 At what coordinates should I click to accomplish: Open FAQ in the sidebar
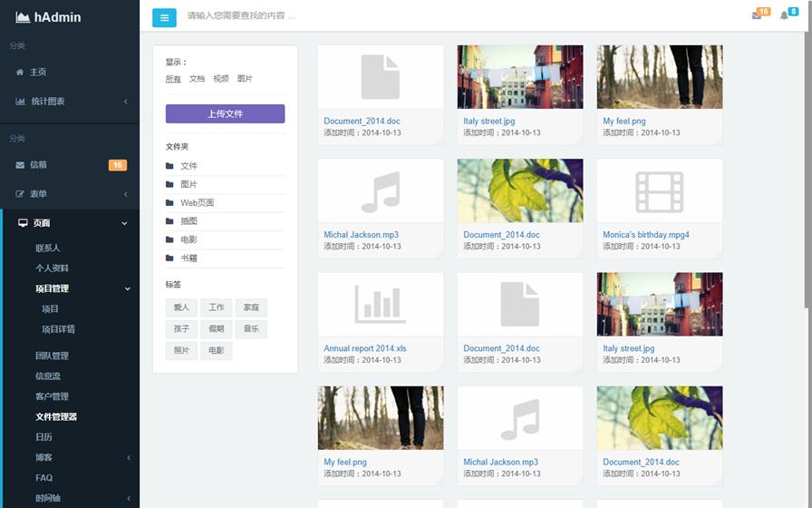point(44,478)
